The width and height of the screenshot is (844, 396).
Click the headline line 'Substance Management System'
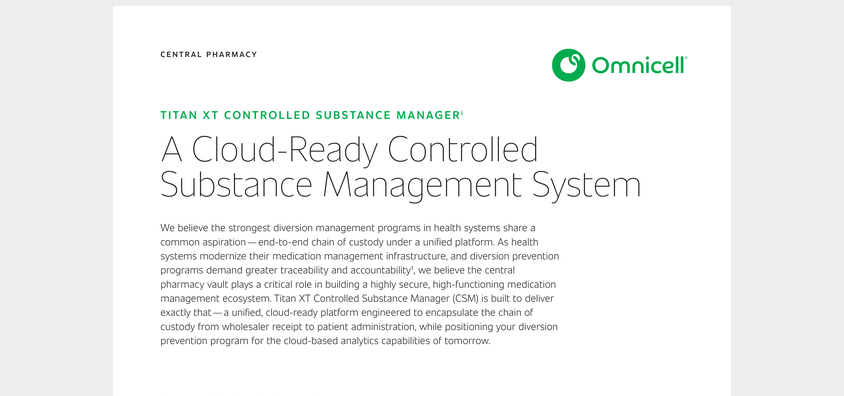(400, 185)
